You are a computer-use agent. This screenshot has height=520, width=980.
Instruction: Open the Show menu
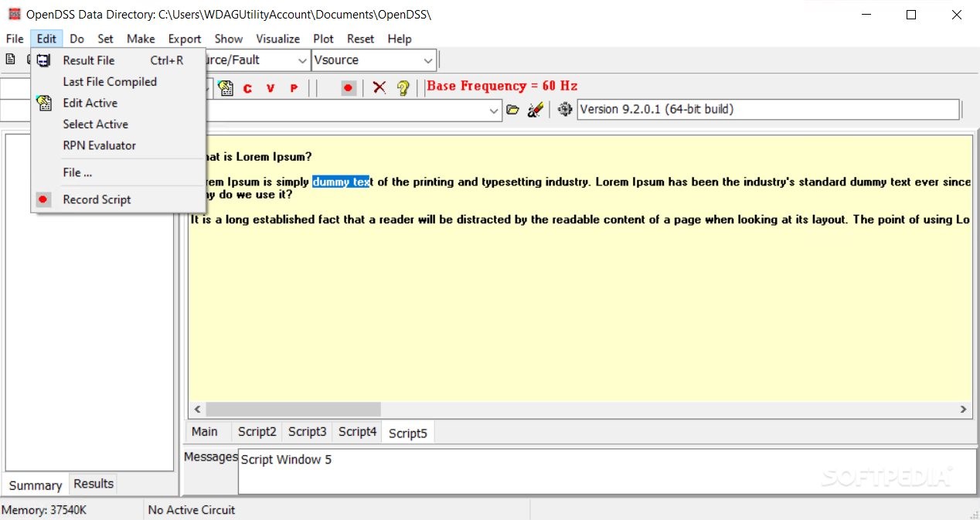[228, 39]
